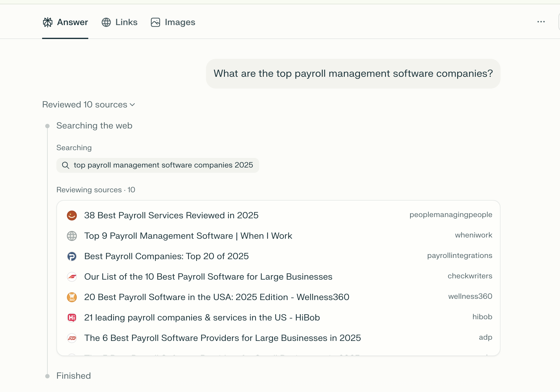The width and height of the screenshot is (560, 392).
Task: Click the hibob domain label
Action: [x=482, y=317]
